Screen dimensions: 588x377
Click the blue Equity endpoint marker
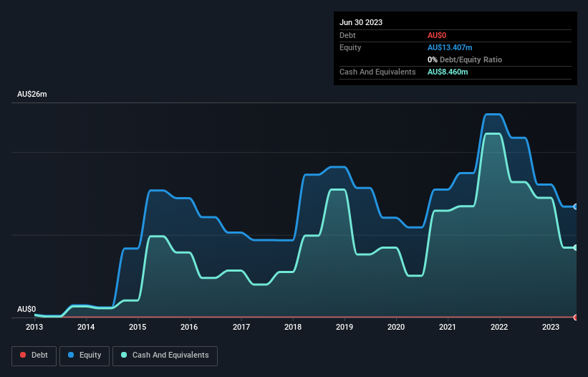coord(576,206)
